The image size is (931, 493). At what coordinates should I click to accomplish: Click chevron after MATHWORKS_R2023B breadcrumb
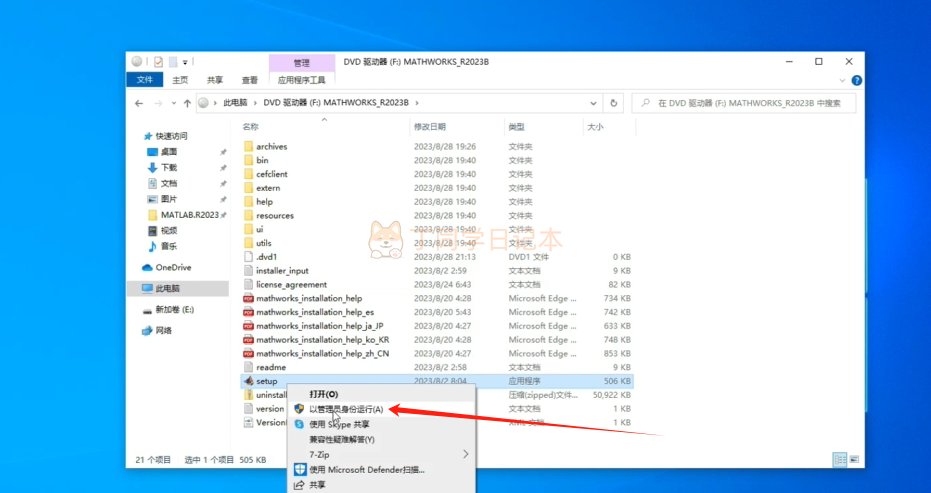[417, 103]
